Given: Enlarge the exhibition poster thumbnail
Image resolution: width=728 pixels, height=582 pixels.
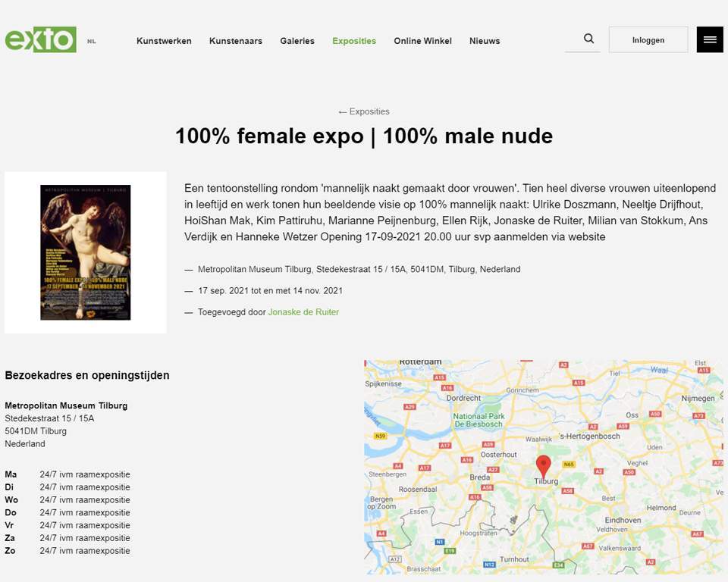Looking at the screenshot, I should coord(86,252).
